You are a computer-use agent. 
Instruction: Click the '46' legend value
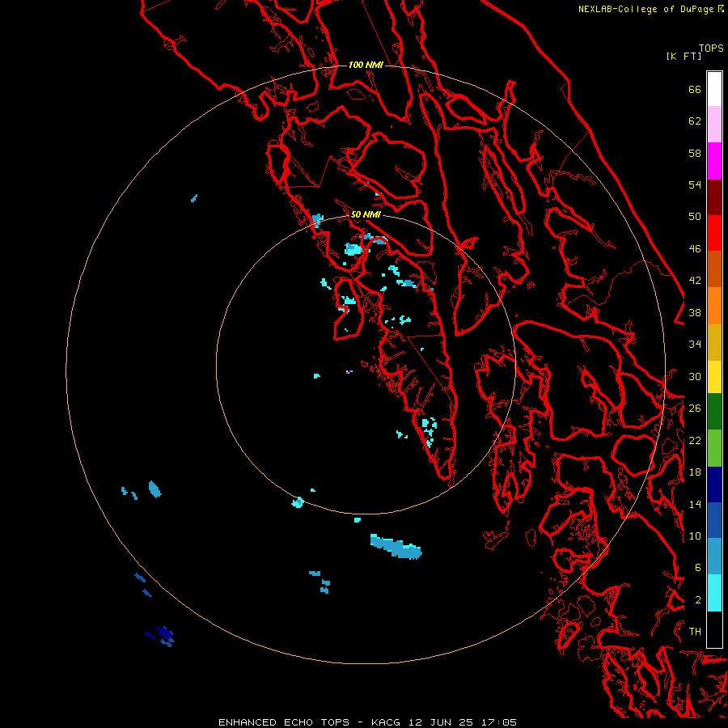695,249
